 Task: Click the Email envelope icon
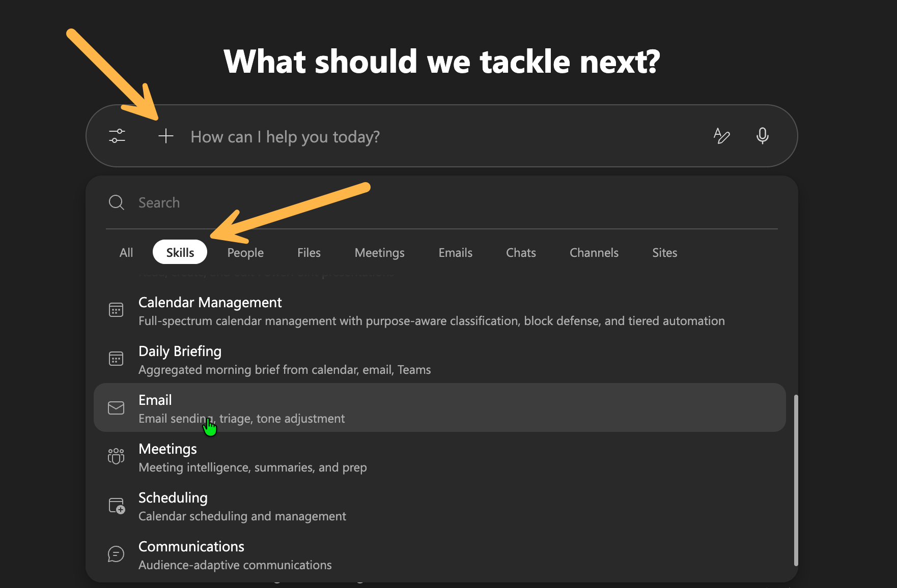pyautogui.click(x=116, y=408)
